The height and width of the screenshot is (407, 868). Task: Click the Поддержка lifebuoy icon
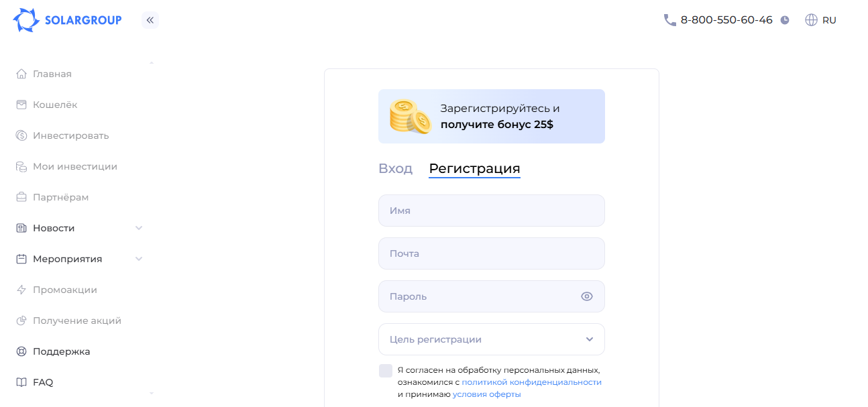[21, 351]
